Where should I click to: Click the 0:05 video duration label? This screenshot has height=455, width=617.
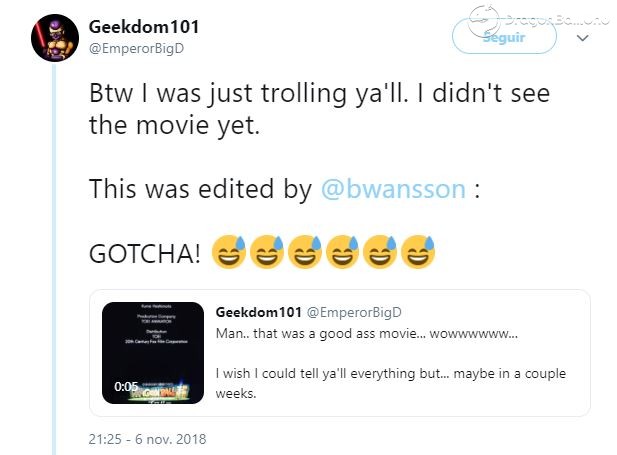tap(126, 386)
